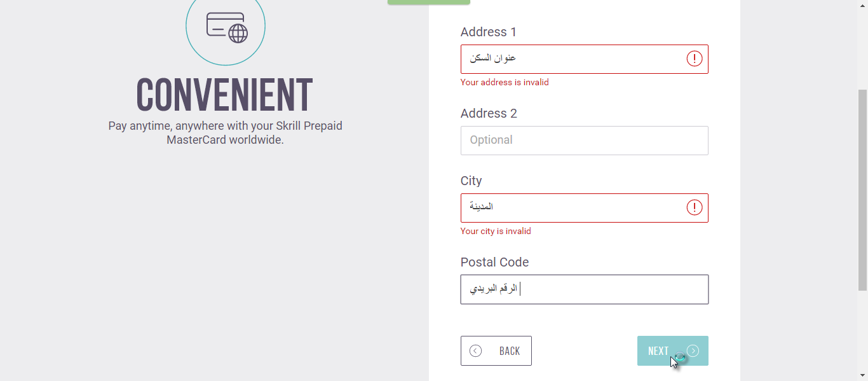Click the green bar at page top
The height and width of the screenshot is (381, 868).
[429, 2]
